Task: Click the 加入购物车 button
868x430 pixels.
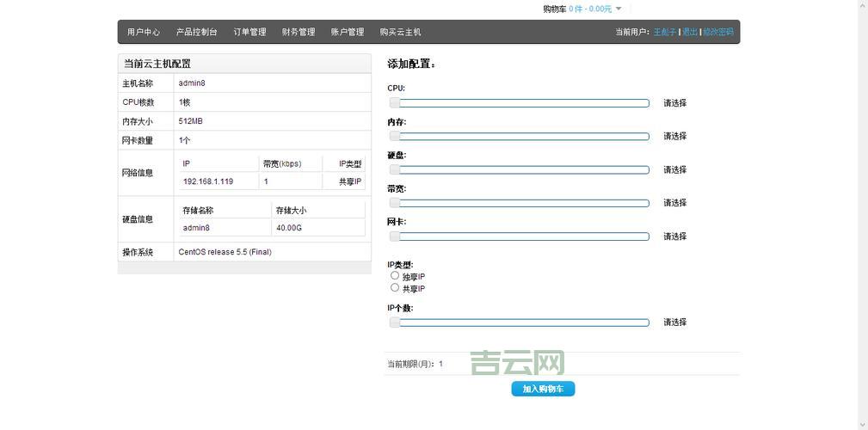Action: point(543,389)
